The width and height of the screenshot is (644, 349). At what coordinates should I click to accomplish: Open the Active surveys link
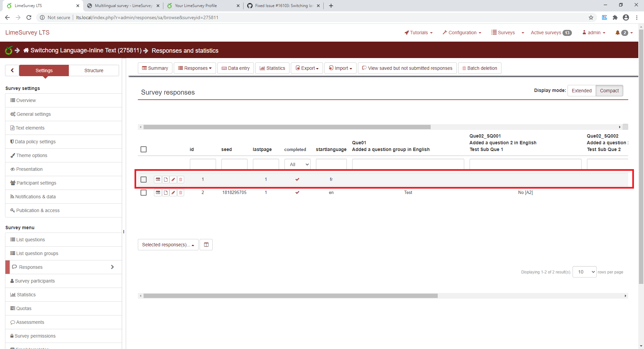point(551,33)
